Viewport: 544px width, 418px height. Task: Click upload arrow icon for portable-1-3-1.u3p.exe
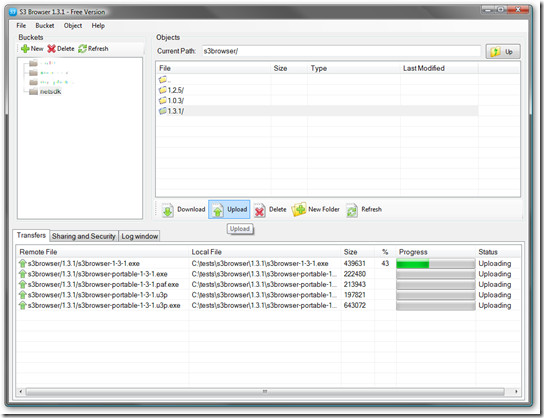tap(23, 305)
